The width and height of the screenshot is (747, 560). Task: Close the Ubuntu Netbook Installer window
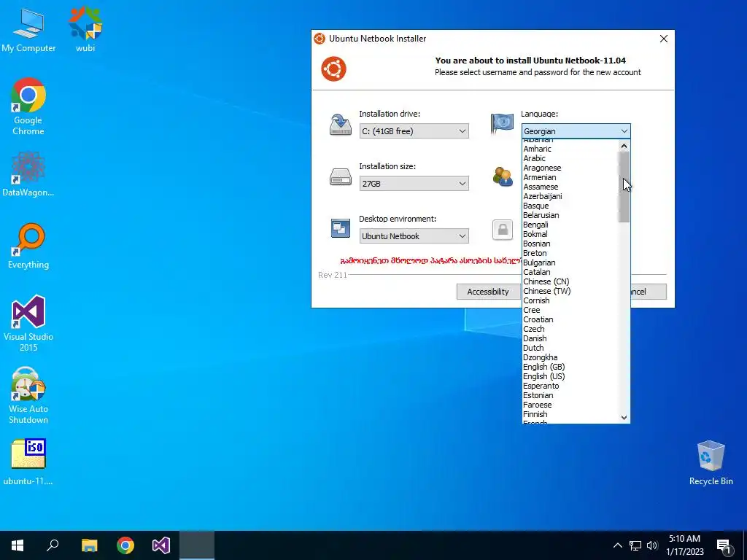pyautogui.click(x=664, y=39)
